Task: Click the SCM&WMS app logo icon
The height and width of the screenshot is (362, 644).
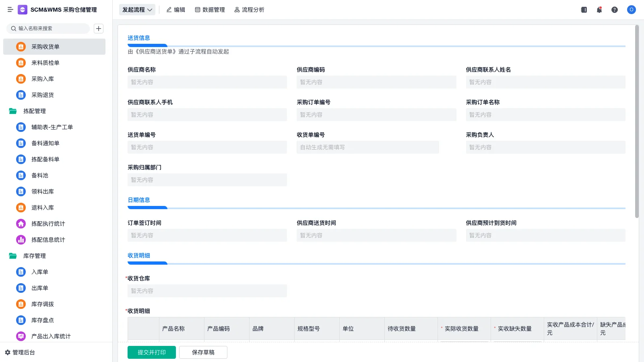Action: point(23,10)
